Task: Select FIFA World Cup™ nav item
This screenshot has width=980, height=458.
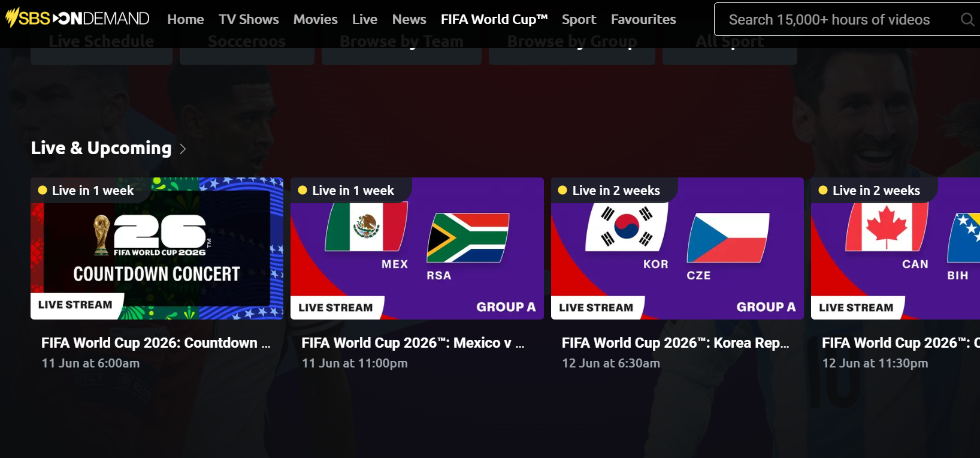Action: tap(494, 19)
